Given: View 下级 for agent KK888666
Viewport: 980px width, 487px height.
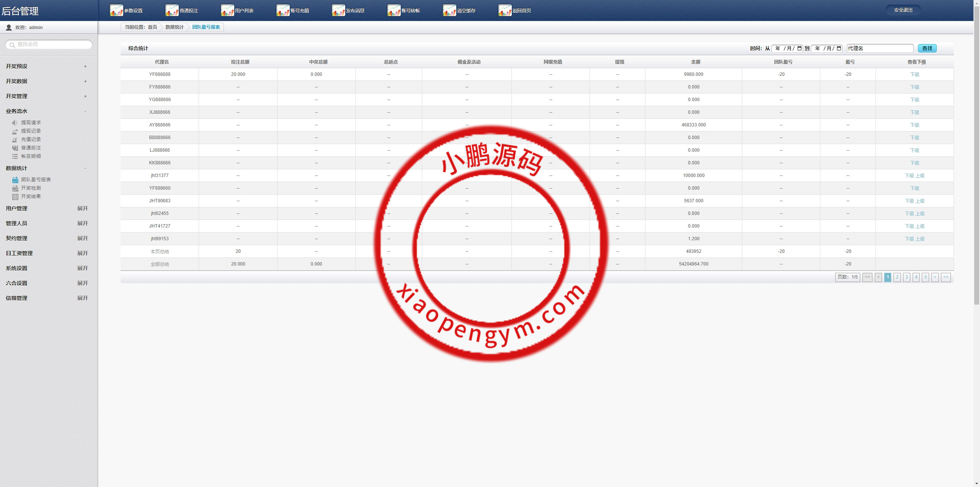Looking at the screenshot, I should pyautogui.click(x=915, y=163).
